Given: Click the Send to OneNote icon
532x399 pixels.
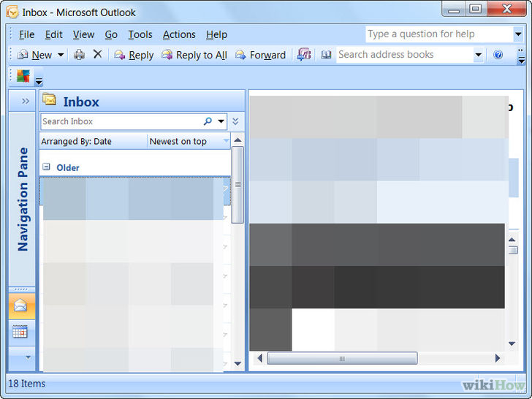Looking at the screenshot, I should (304, 54).
